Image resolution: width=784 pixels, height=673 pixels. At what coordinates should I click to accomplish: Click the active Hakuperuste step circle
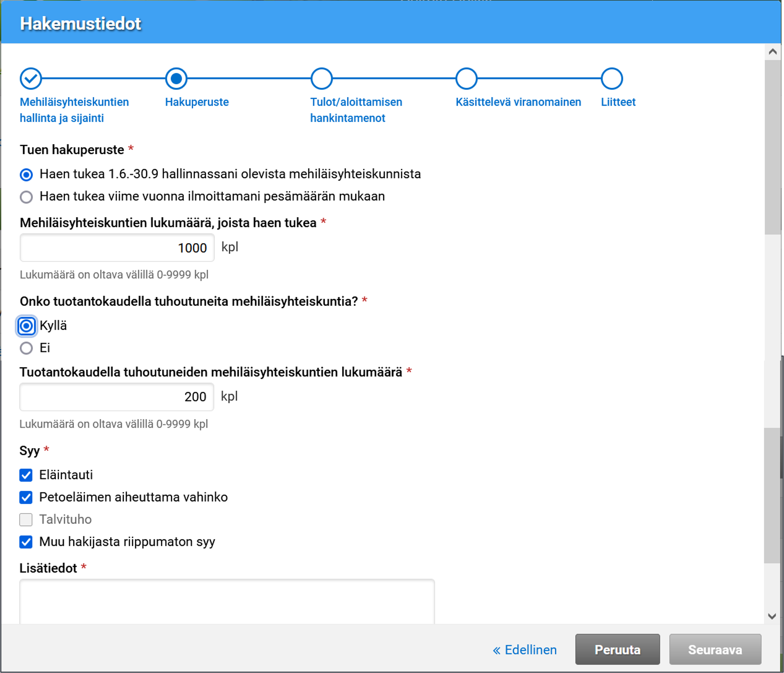click(x=176, y=79)
